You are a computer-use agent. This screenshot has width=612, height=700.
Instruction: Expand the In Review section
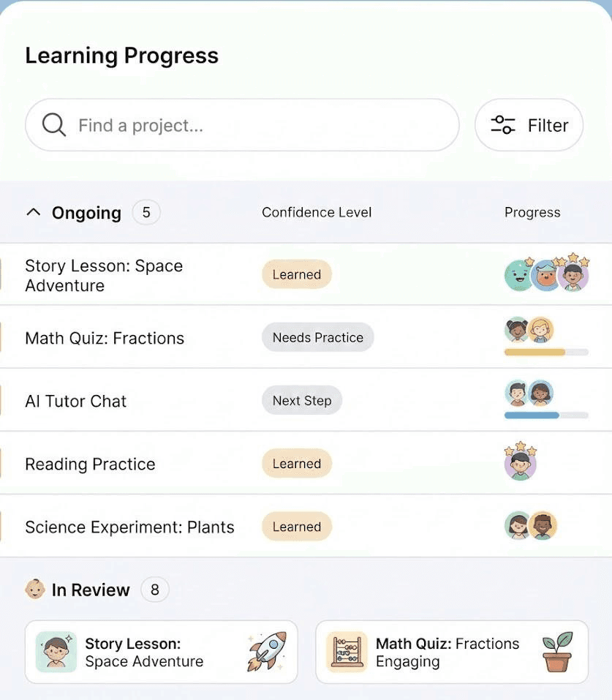tap(89, 590)
